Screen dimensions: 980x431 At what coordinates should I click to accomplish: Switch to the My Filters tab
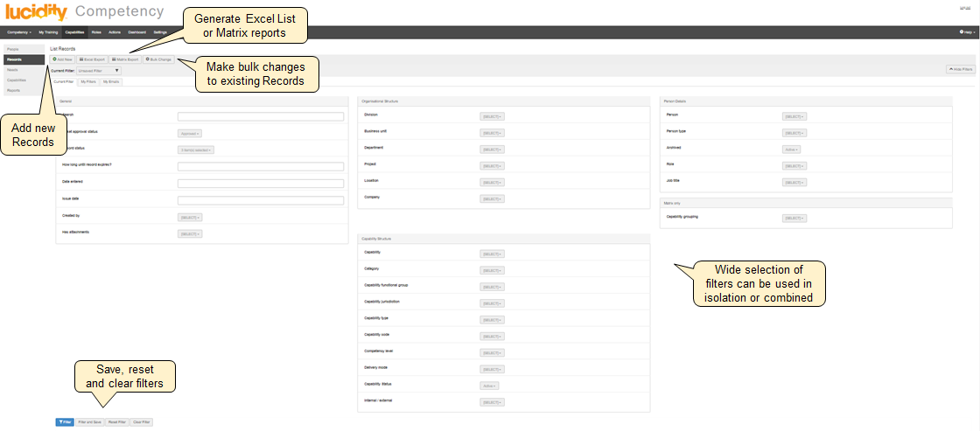88,81
